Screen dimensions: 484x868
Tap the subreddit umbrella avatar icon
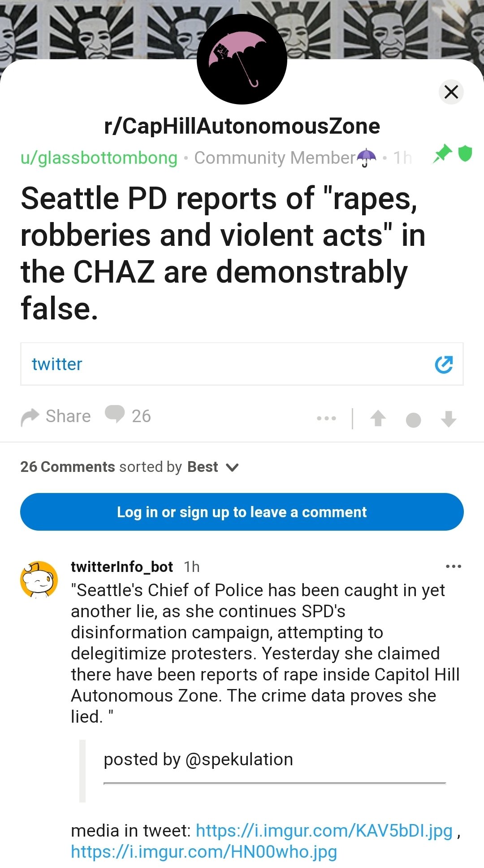click(x=242, y=59)
